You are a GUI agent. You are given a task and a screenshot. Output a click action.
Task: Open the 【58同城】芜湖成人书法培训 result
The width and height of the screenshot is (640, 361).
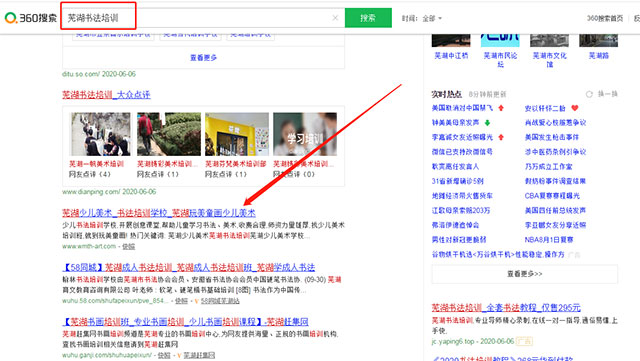189,267
